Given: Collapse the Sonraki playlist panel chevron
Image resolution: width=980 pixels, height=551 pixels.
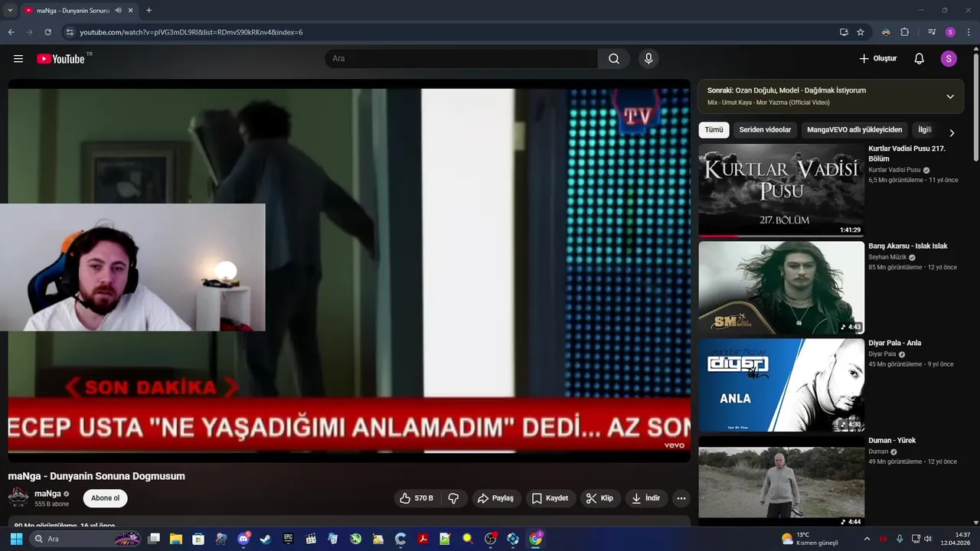Looking at the screenshot, I should point(950,96).
